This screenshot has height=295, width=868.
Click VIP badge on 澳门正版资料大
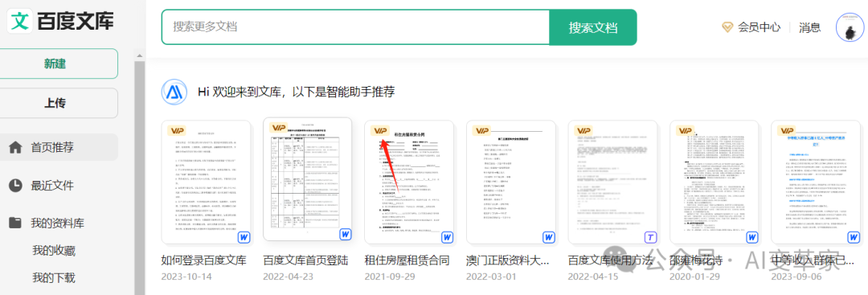click(x=482, y=130)
